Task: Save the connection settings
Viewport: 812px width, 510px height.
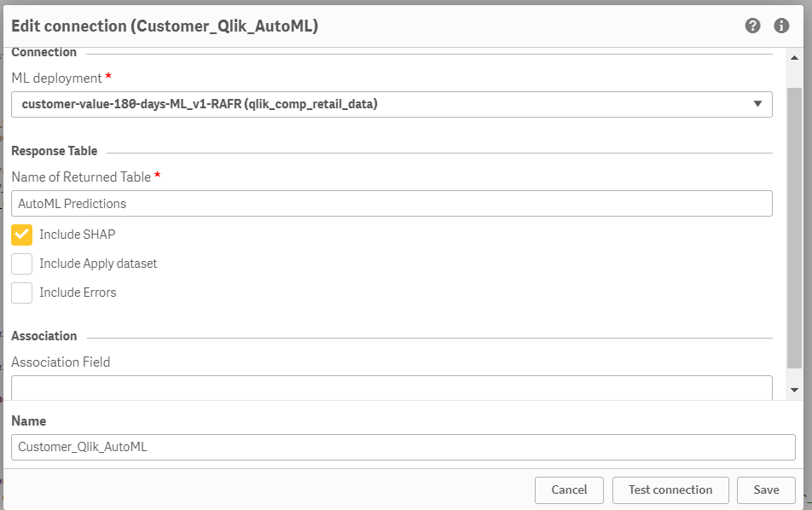Action: (x=766, y=490)
